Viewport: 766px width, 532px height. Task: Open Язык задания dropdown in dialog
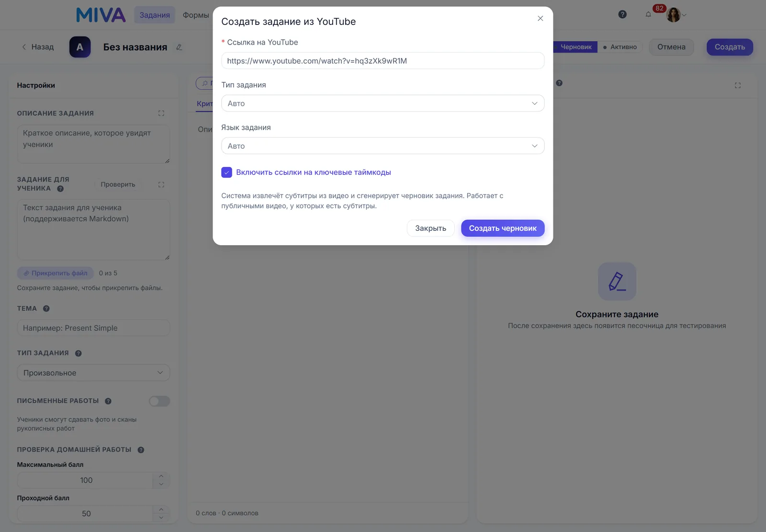pos(383,146)
